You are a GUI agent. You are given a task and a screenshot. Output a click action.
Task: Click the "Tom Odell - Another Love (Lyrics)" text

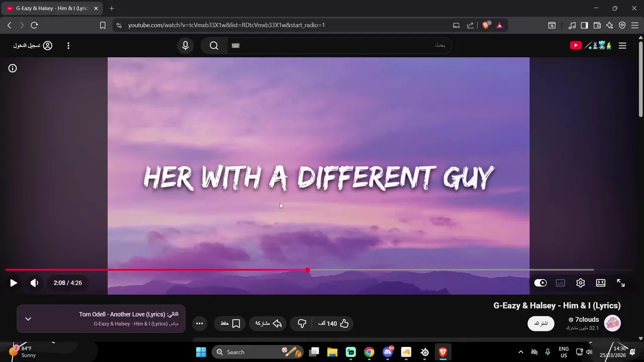coord(122,314)
